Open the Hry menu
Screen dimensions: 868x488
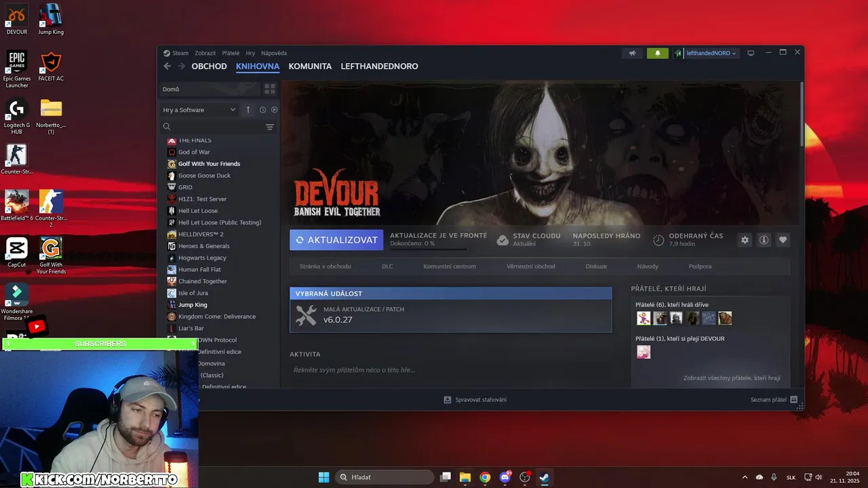coord(250,53)
